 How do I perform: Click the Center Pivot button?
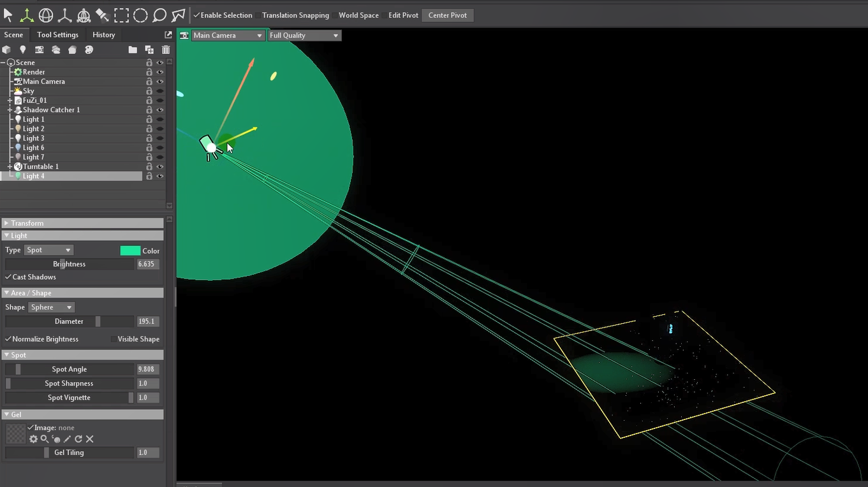click(447, 15)
